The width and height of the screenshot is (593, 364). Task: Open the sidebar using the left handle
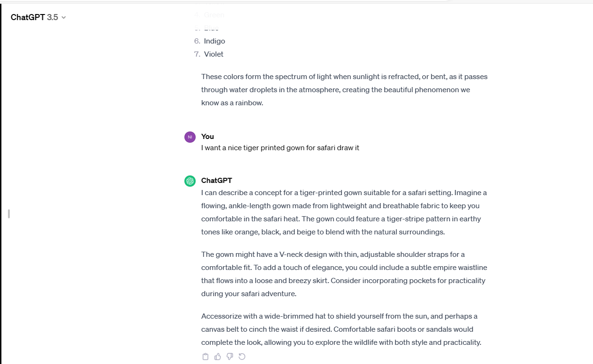[x=9, y=214]
